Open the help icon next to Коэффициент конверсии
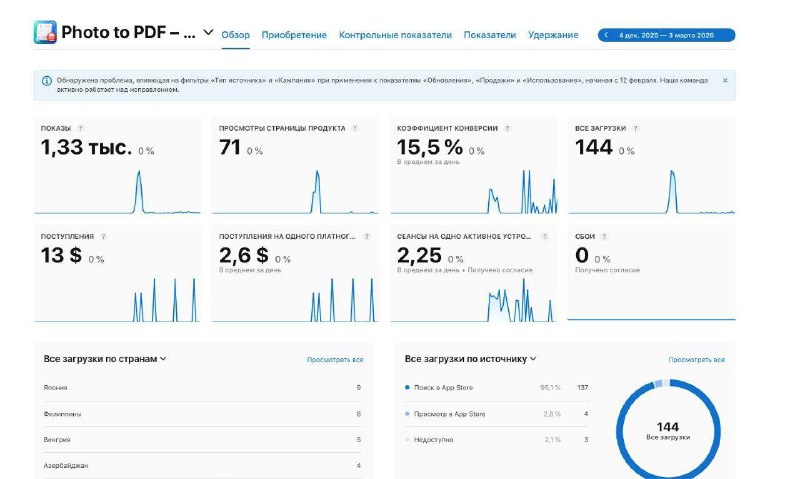The height and width of the screenshot is (479, 800). coord(507,129)
